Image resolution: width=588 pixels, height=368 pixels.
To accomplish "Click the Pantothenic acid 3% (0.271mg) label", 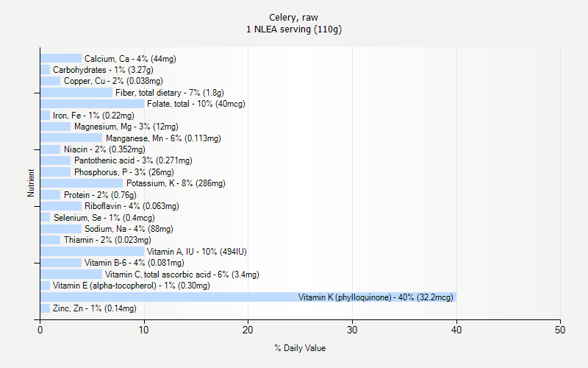I will 133,160.
